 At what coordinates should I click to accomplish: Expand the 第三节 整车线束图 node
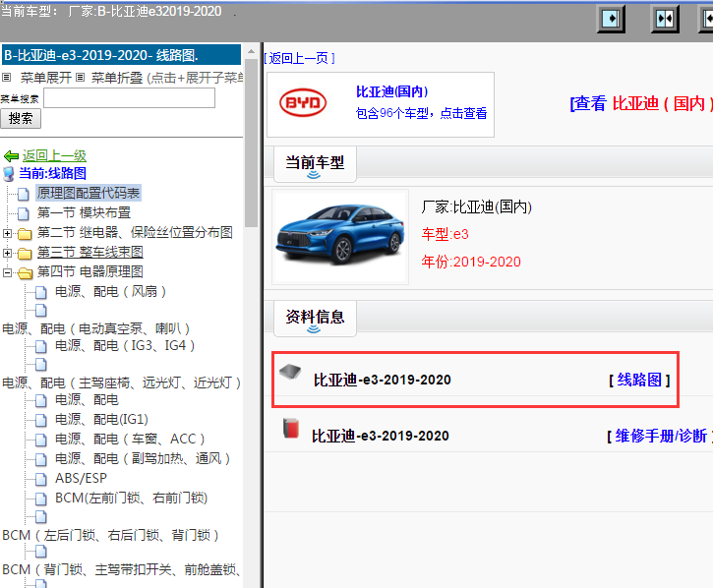click(7, 253)
